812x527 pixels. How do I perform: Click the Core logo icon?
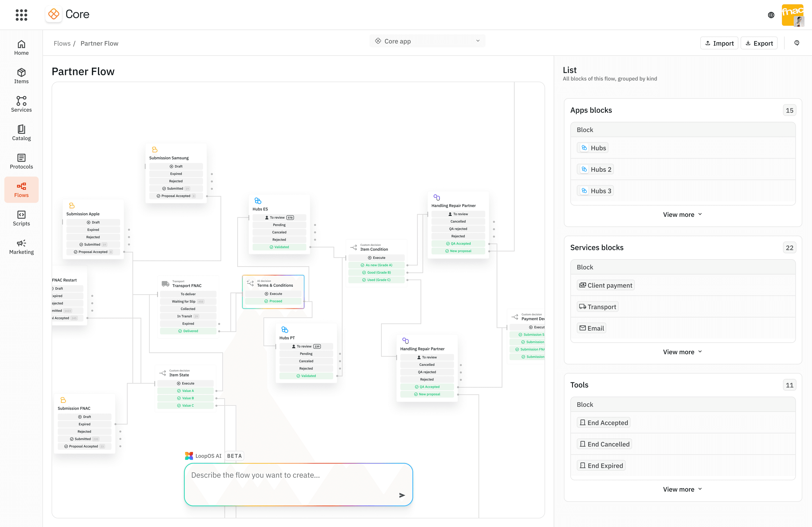pos(53,14)
